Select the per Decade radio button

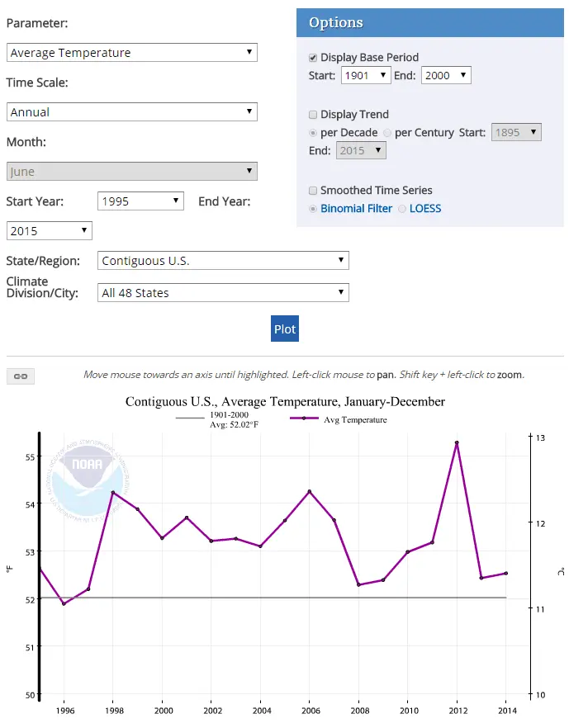313,133
